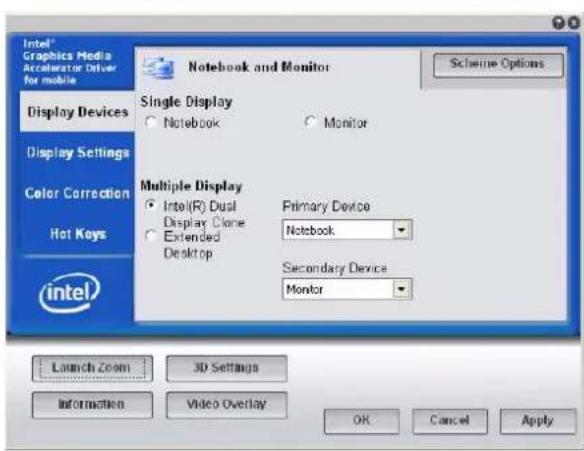Screen dimensions: 584x451
Task: Open the Hot Keys tab
Action: tap(77, 234)
